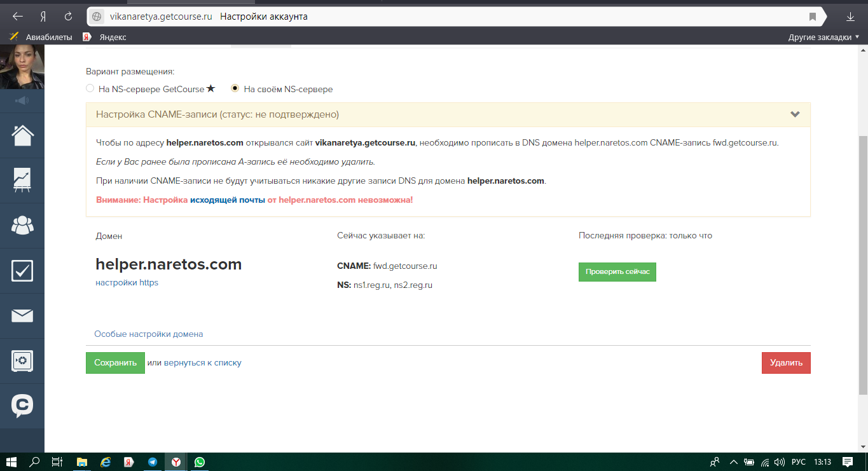Open настройки https link
This screenshot has height=471, width=868.
coord(127,282)
